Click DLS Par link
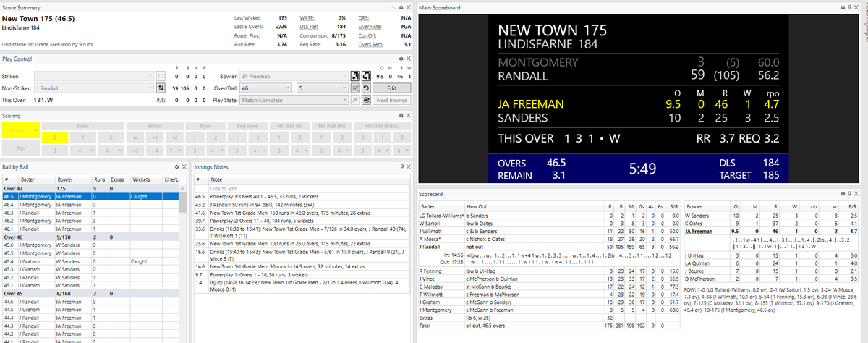Viewport: 868px width, 343px height. pos(310,25)
